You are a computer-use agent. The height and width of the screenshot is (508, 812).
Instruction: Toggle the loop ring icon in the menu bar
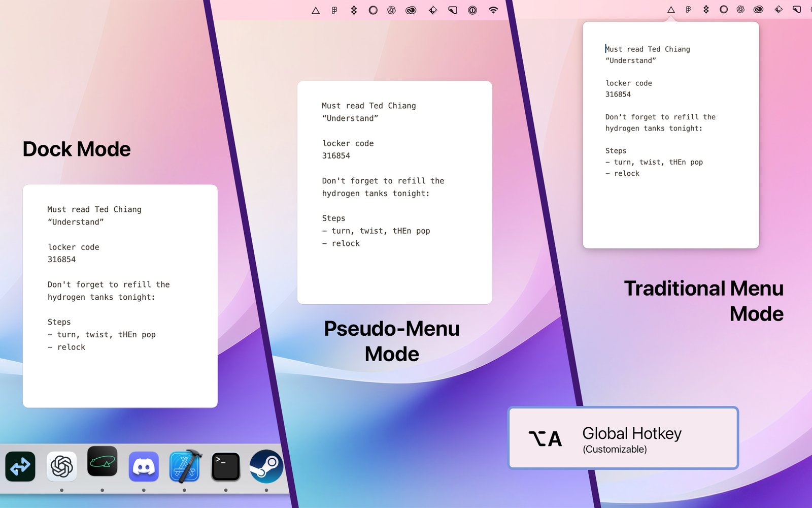tap(373, 10)
